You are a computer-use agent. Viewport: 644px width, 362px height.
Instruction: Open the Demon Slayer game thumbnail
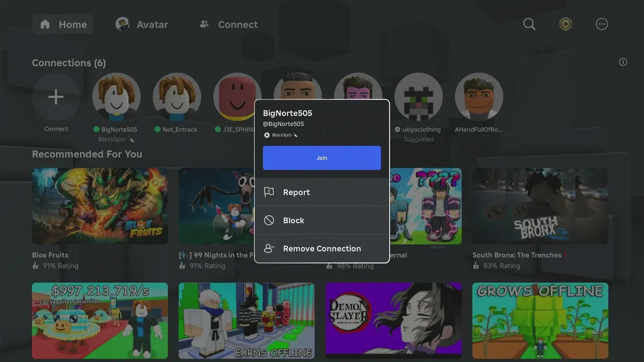coord(393,321)
